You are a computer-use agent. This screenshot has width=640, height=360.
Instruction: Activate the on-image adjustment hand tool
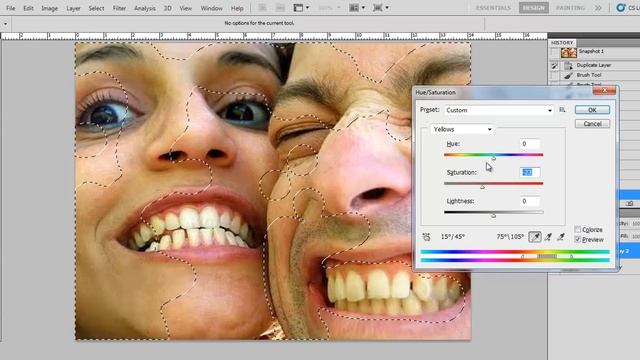(427, 237)
